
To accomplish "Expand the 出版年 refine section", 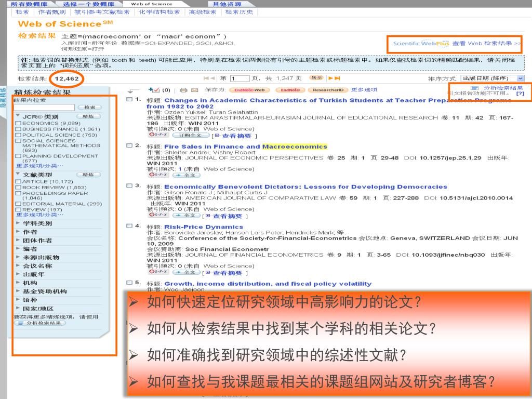I will pos(18,274).
